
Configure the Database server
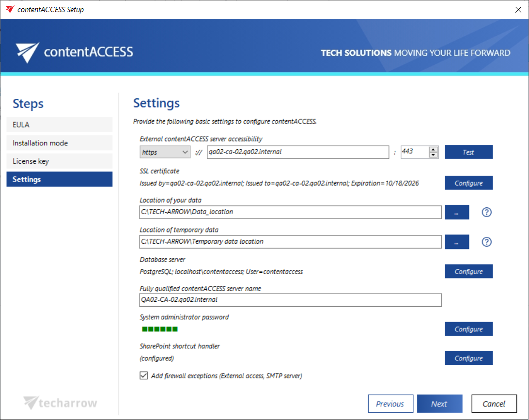pyautogui.click(x=468, y=272)
